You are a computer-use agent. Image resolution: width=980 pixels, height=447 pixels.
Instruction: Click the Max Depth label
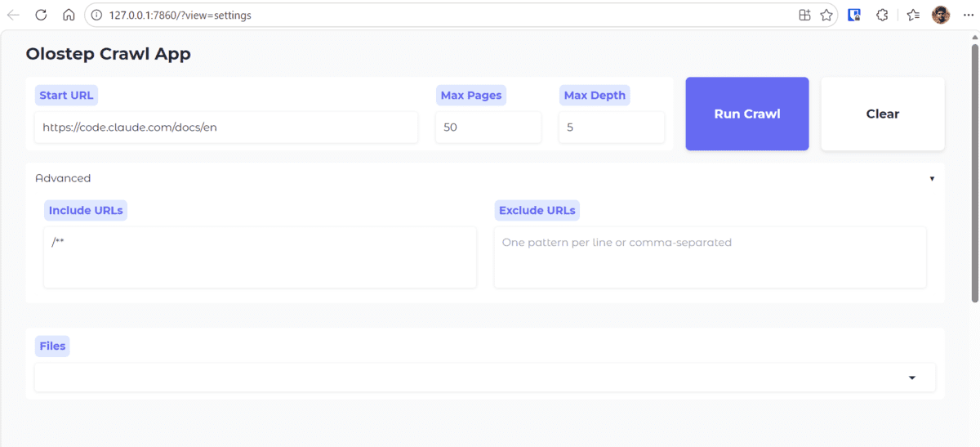point(595,95)
